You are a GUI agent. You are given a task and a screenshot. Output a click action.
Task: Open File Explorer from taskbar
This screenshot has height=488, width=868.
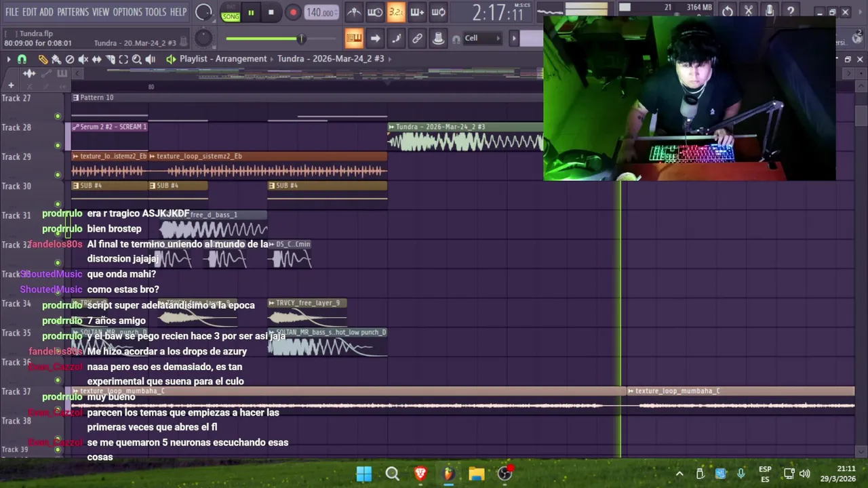tap(477, 474)
